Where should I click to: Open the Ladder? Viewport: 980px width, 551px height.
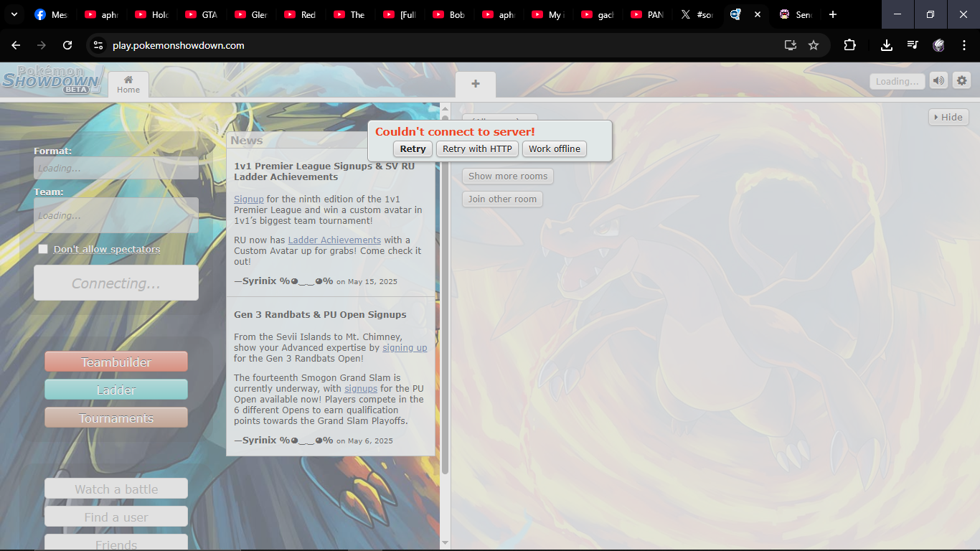(x=116, y=390)
